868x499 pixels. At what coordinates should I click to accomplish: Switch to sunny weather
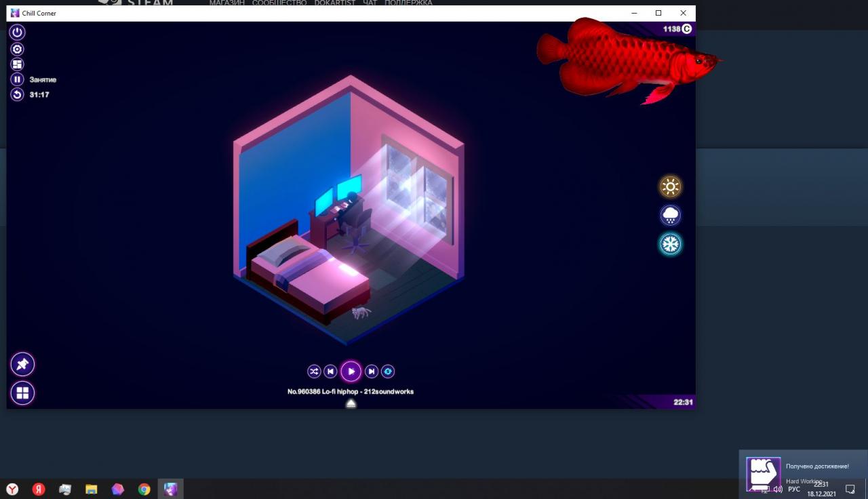point(671,186)
